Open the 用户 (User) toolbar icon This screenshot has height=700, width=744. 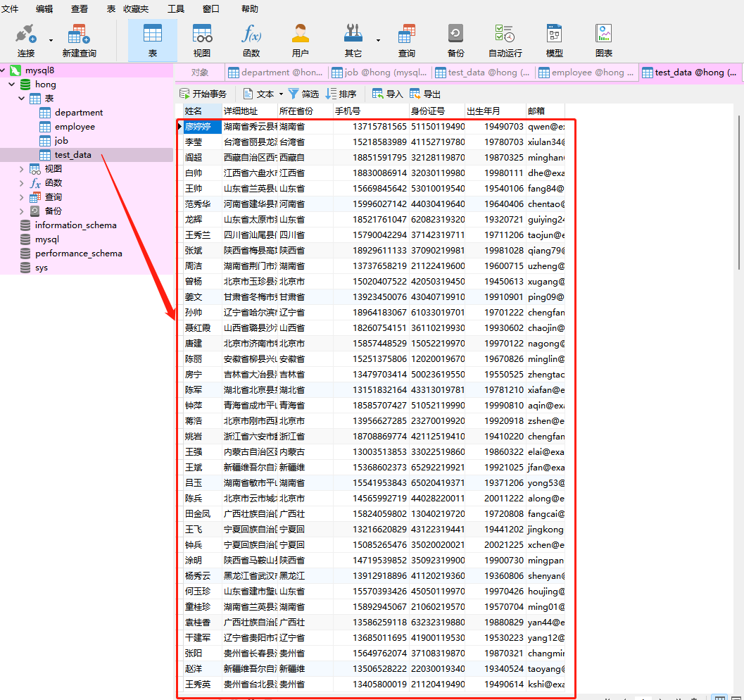300,40
